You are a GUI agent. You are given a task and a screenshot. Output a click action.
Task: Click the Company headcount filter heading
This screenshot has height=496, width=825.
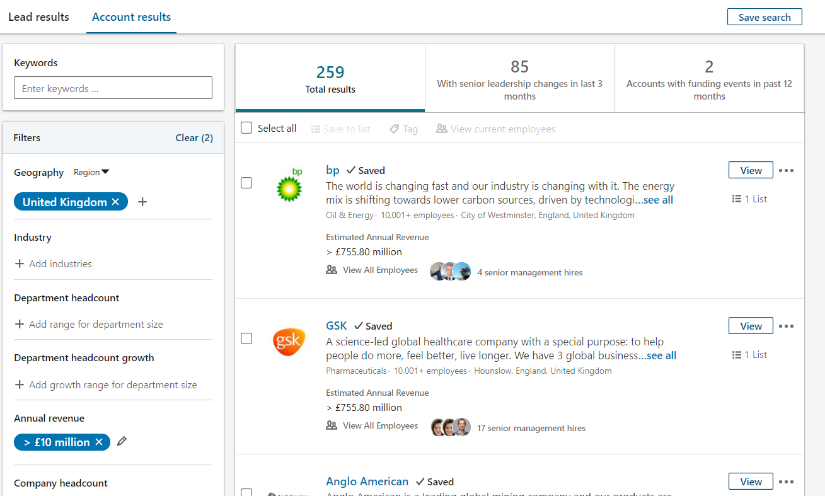coord(61,483)
